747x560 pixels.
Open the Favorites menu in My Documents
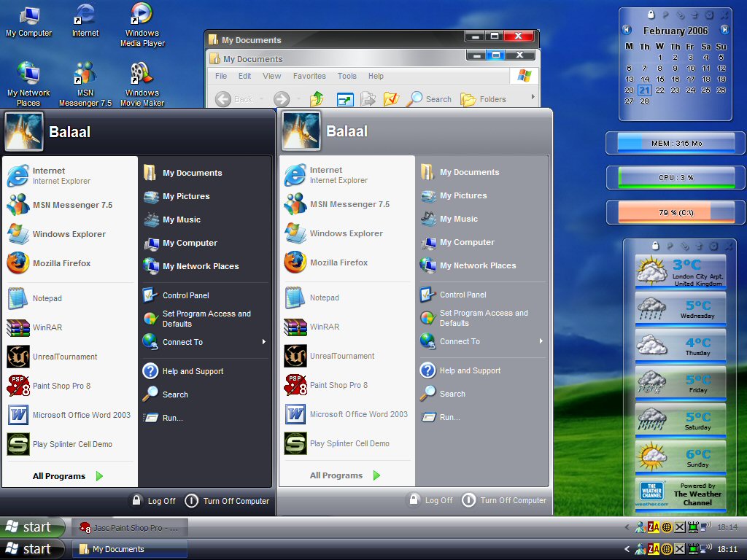(309, 76)
